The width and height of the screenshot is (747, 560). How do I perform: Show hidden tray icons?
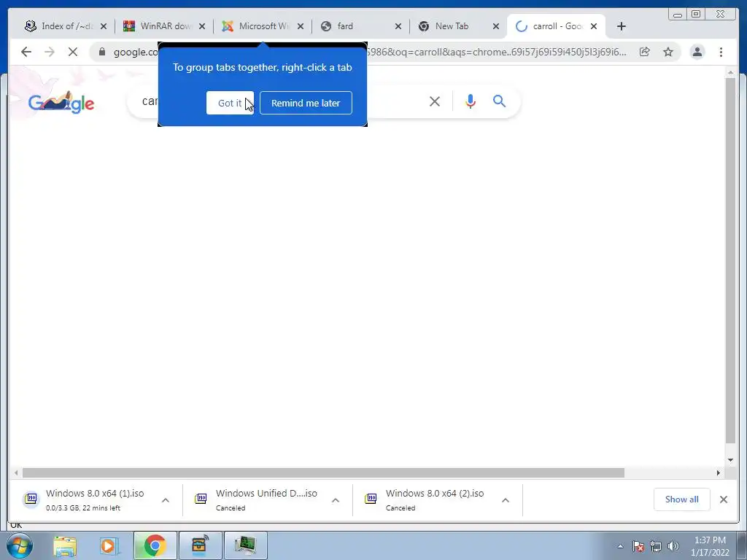(x=620, y=546)
